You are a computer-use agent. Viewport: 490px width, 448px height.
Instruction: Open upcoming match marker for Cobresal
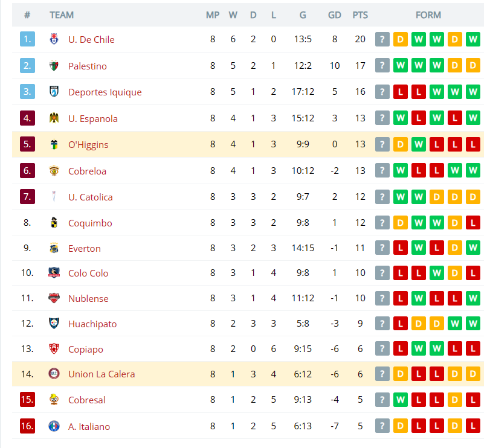point(382,400)
